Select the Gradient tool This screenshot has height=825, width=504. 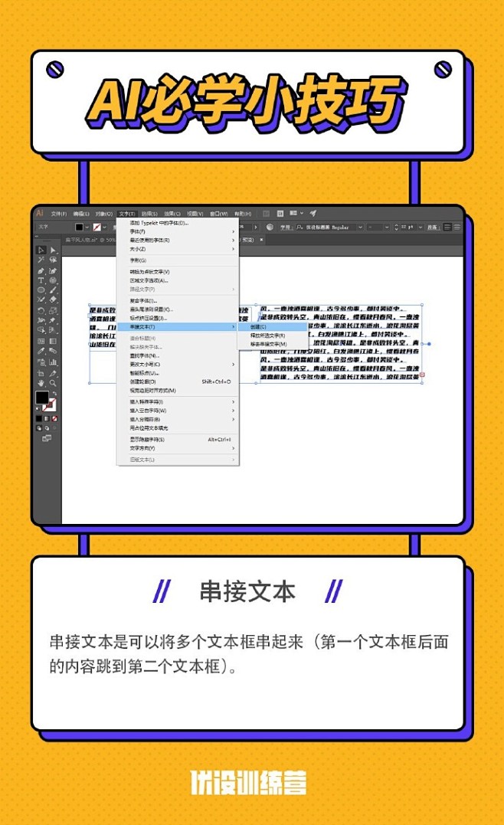[53, 342]
